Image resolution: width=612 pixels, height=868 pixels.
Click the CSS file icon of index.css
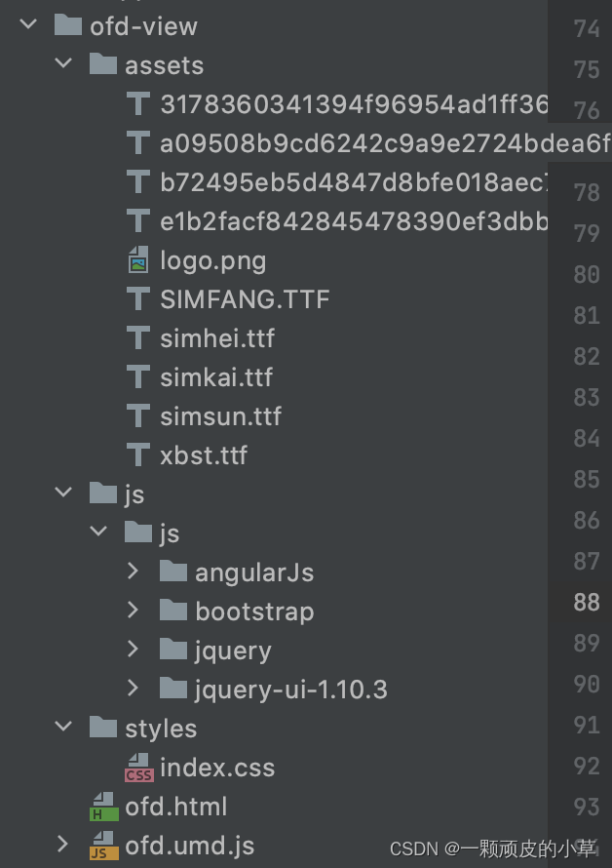[x=139, y=768]
